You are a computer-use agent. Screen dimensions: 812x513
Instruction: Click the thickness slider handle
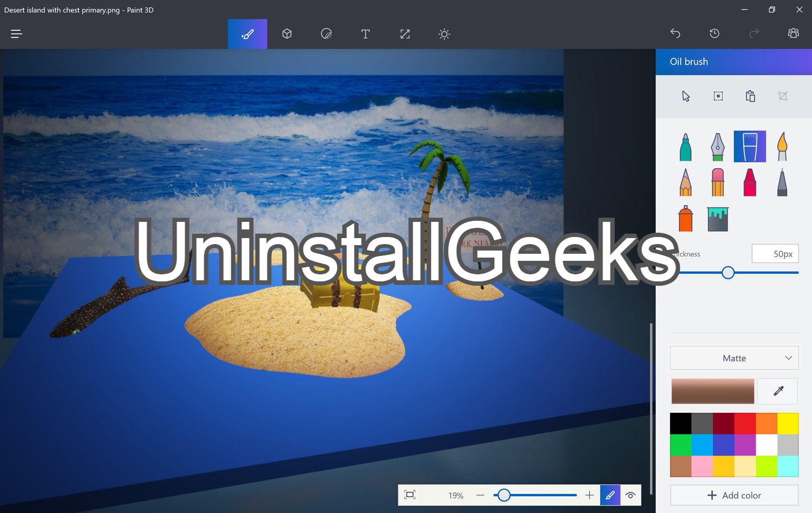tap(728, 273)
